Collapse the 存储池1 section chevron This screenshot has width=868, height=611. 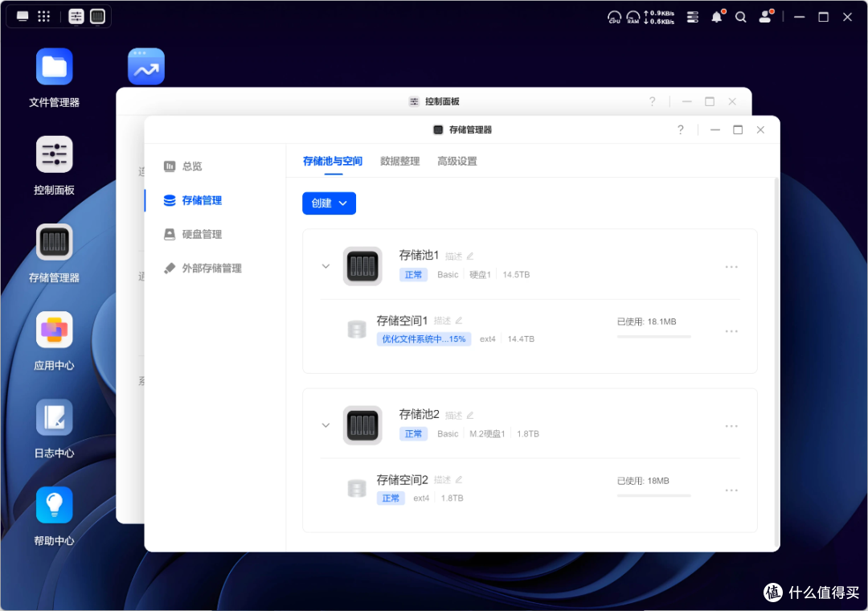coord(325,266)
